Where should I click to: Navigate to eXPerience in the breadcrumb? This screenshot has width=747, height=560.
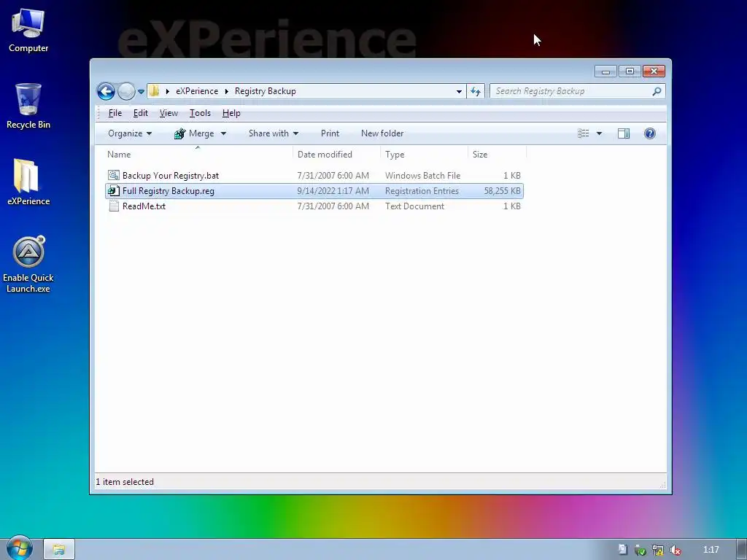coord(197,91)
